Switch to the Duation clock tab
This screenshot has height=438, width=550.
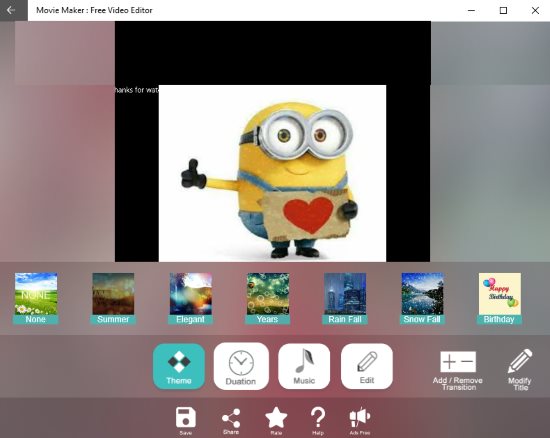[241, 366]
